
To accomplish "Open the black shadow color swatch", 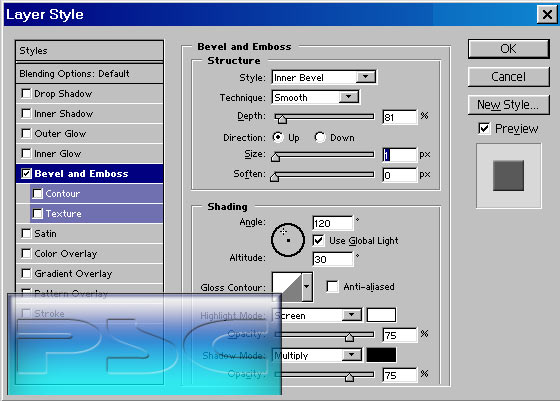I will coord(381,355).
